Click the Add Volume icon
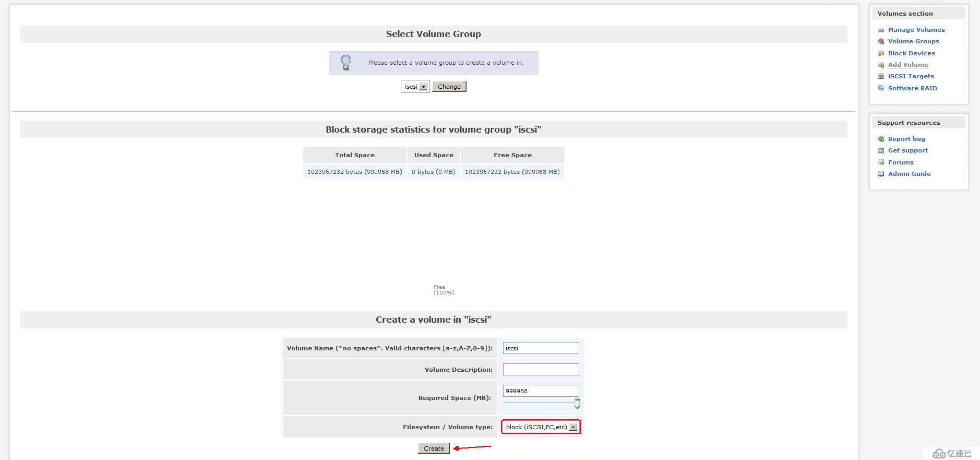The image size is (980, 460). tap(881, 65)
